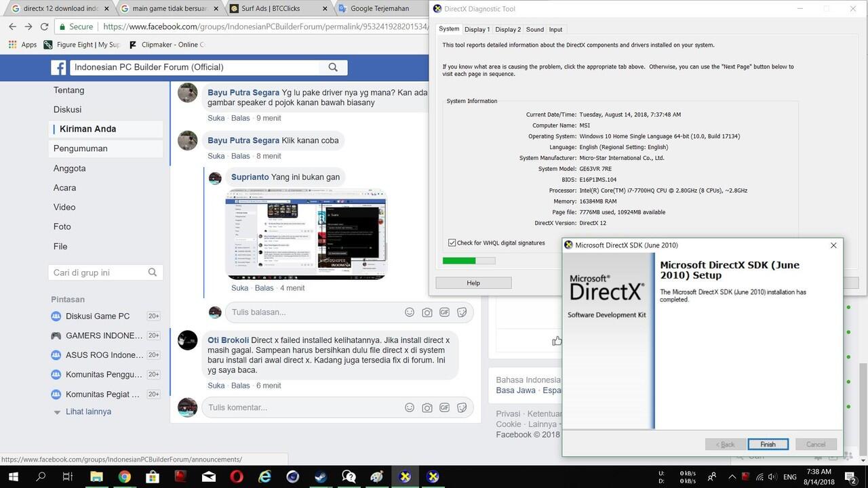The height and width of the screenshot is (488, 868).
Task: Click the Chrome address bar URL
Action: (264, 26)
